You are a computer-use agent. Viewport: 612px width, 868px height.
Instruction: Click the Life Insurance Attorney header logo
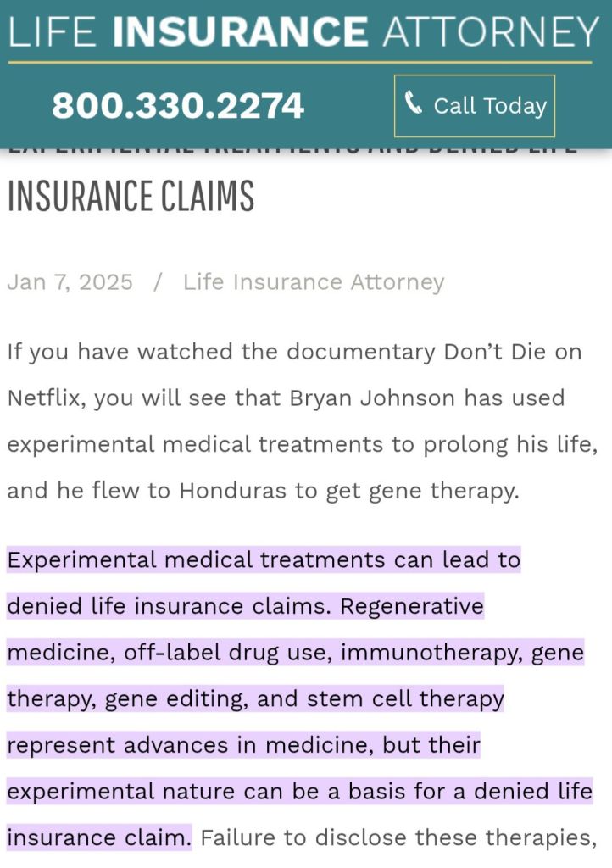tap(302, 32)
